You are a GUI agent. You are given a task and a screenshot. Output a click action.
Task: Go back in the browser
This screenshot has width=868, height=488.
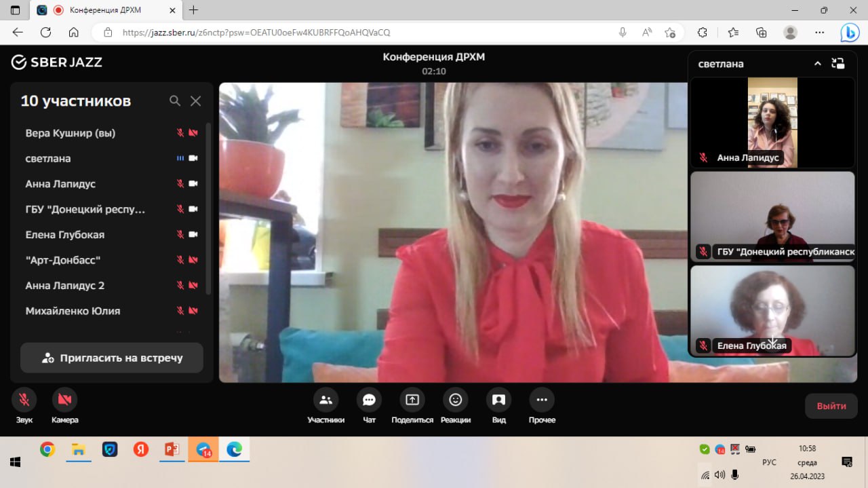pyautogui.click(x=18, y=33)
